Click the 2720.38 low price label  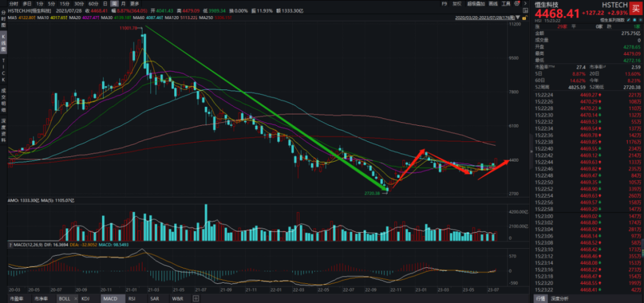pyautogui.click(x=373, y=193)
